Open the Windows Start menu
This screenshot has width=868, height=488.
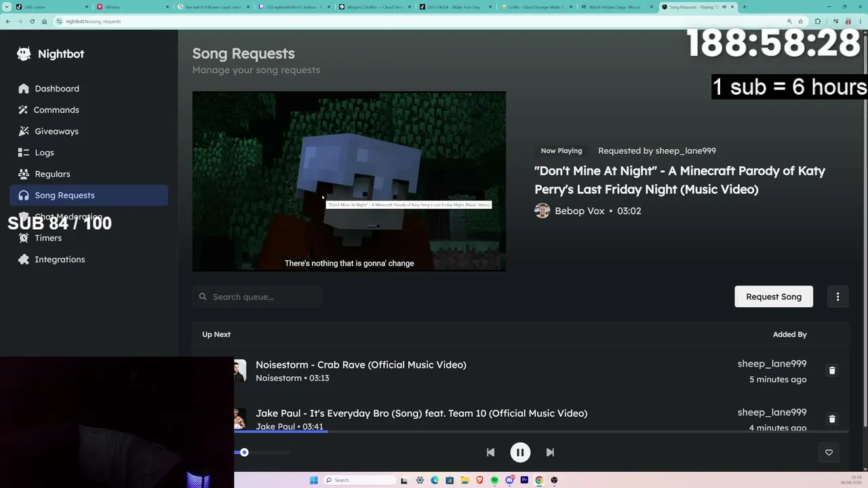click(x=313, y=480)
